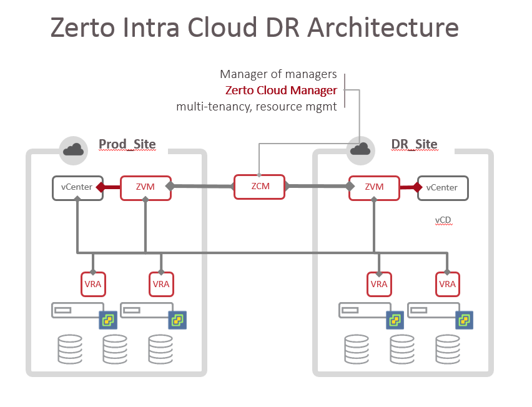Click left vSphere logo badge in Prod_Site
The image size is (532, 407).
(x=108, y=320)
